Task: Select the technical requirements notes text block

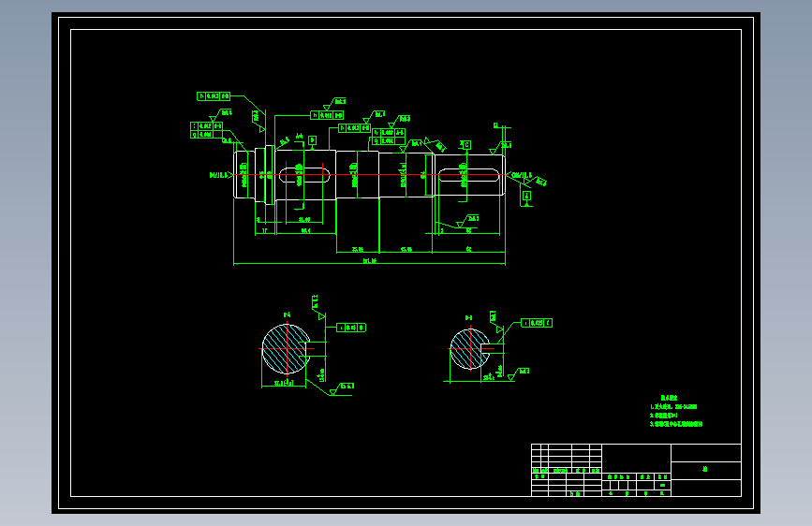Action: click(x=676, y=412)
